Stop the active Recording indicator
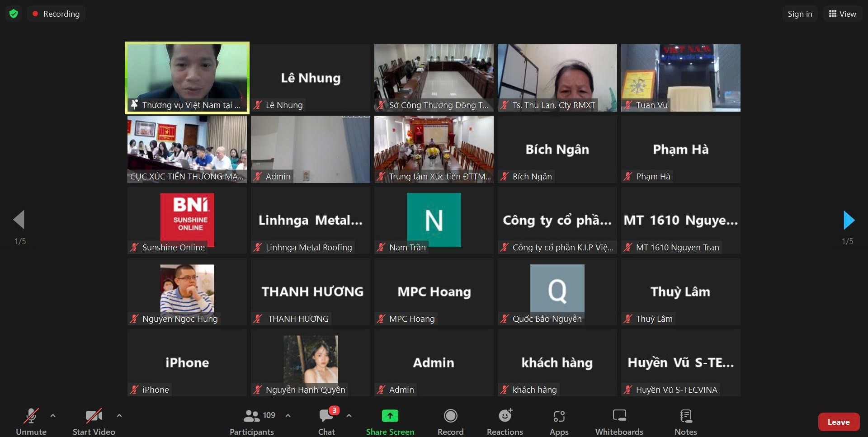The width and height of the screenshot is (868, 437). tap(56, 14)
